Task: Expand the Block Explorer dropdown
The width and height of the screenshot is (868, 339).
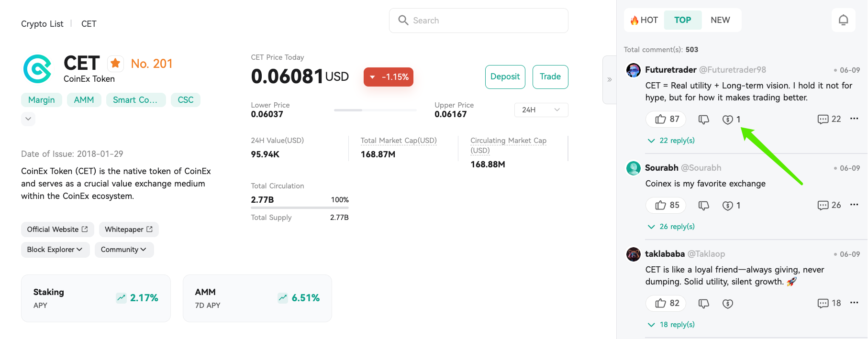Action: (x=56, y=250)
